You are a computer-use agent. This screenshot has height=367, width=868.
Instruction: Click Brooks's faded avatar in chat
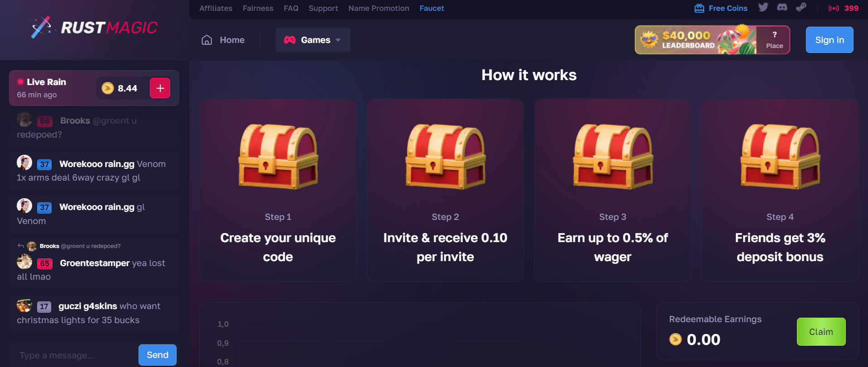tap(24, 119)
